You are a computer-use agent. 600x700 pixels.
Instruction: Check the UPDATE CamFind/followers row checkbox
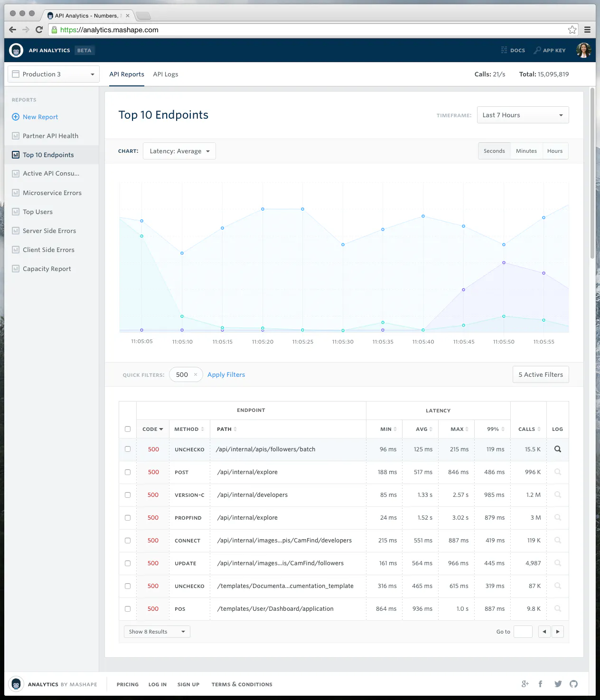coord(128,563)
